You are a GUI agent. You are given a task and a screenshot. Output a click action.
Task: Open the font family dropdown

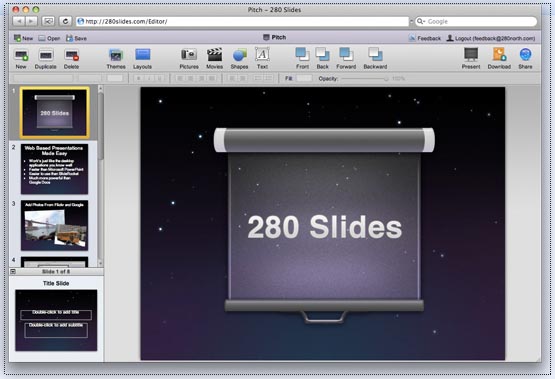tap(43, 78)
